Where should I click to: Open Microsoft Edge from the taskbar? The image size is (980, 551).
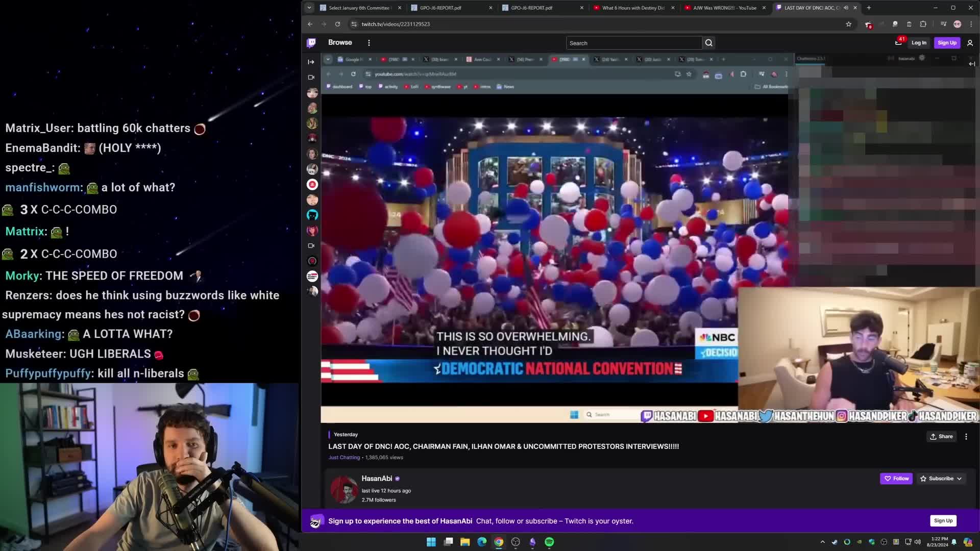tap(482, 542)
